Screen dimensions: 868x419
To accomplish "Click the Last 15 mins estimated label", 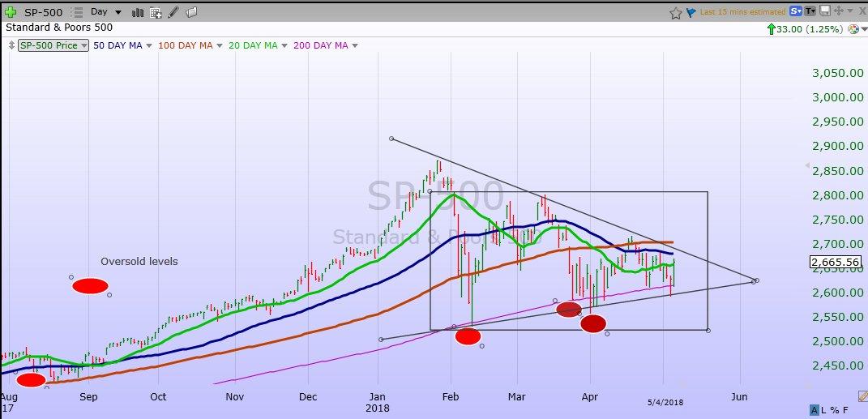I will (743, 11).
